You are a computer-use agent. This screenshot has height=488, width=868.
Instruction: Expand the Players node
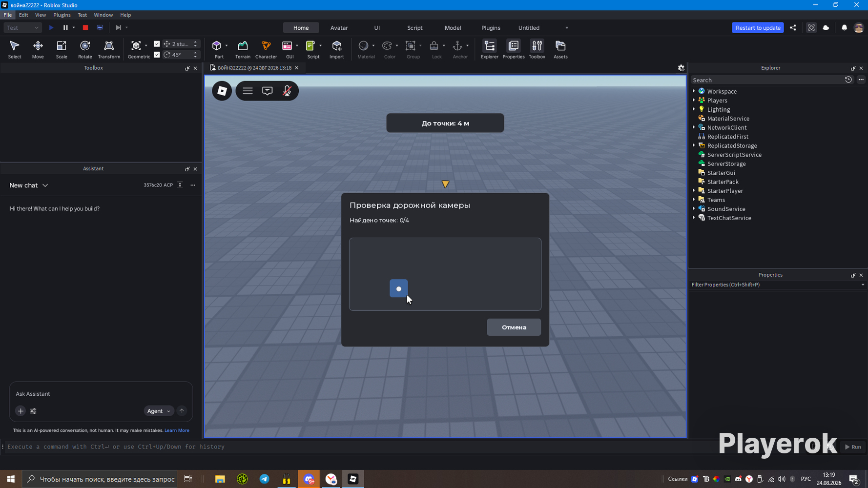pos(694,100)
